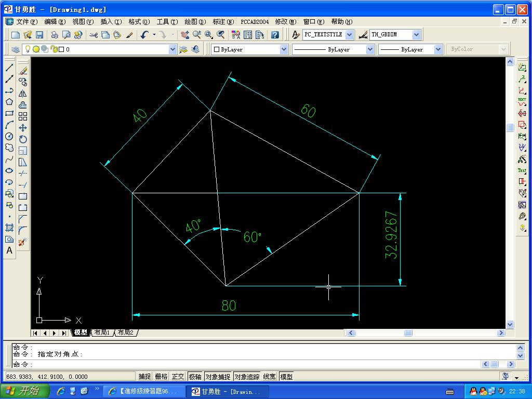The height and width of the screenshot is (399, 532).
Task: Click the drawing horizontal scrollbar thumb
Action: click(408, 333)
